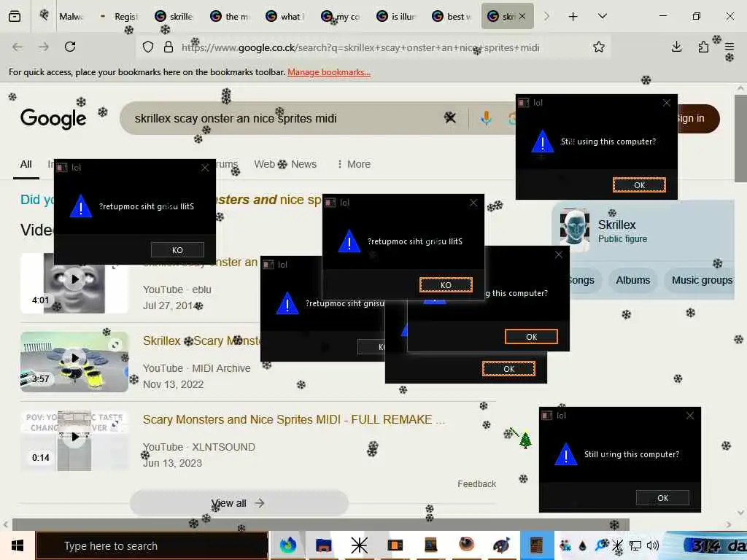Open Firefox View from the tab bar
This screenshot has width=747, height=560.
(x=15, y=17)
